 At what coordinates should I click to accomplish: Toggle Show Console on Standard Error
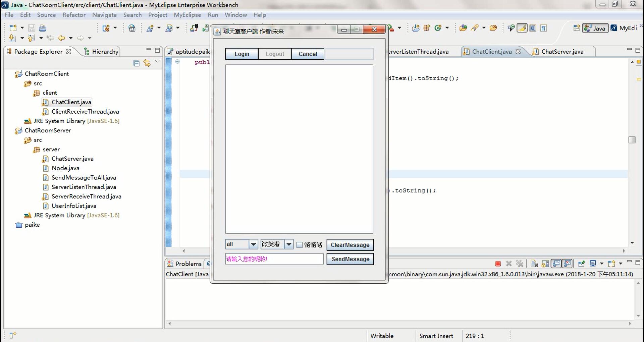[x=567, y=264]
